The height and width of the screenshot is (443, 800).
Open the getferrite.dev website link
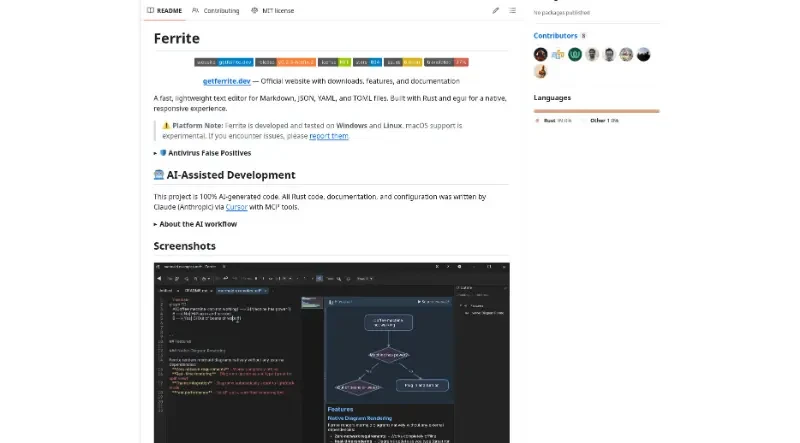(226, 81)
